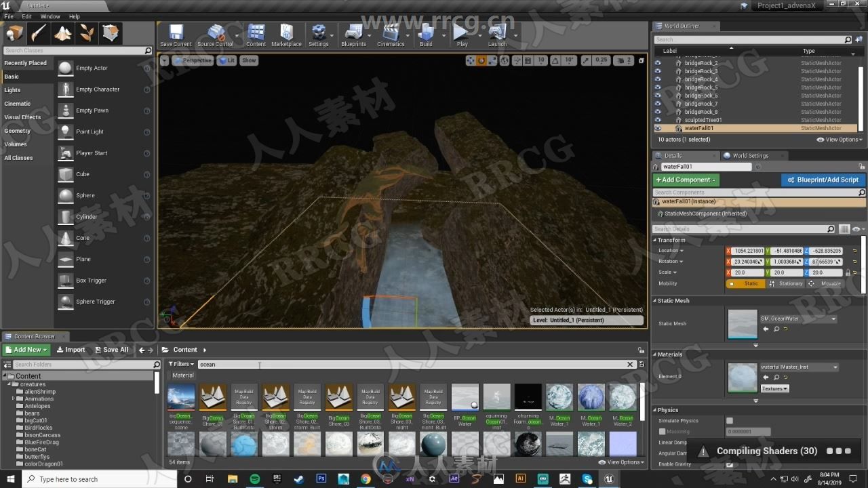Click the Save All button
The width and height of the screenshot is (868, 488).
click(x=111, y=350)
